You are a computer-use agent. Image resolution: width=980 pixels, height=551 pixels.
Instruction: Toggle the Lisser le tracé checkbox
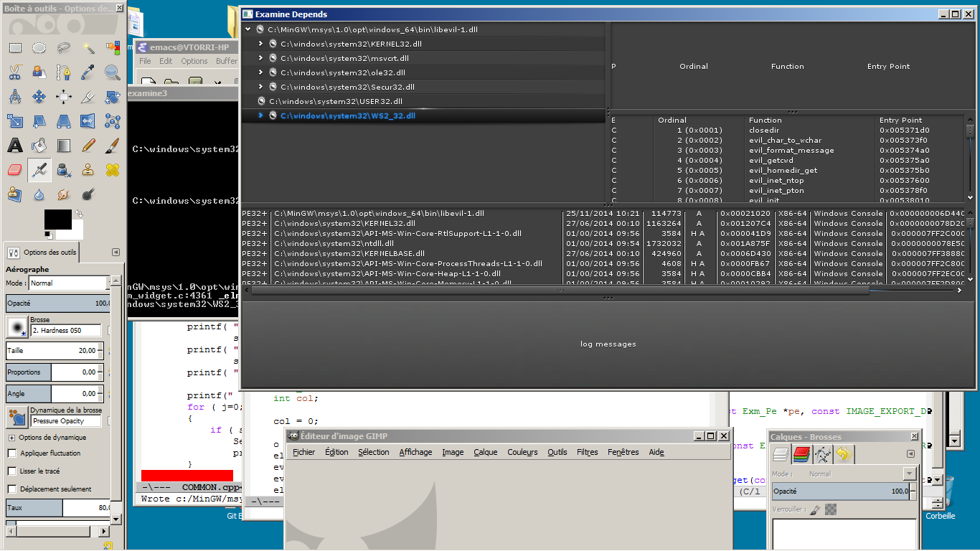pos(12,471)
